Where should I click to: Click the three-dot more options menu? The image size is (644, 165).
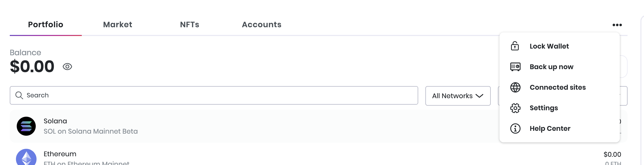[617, 25]
